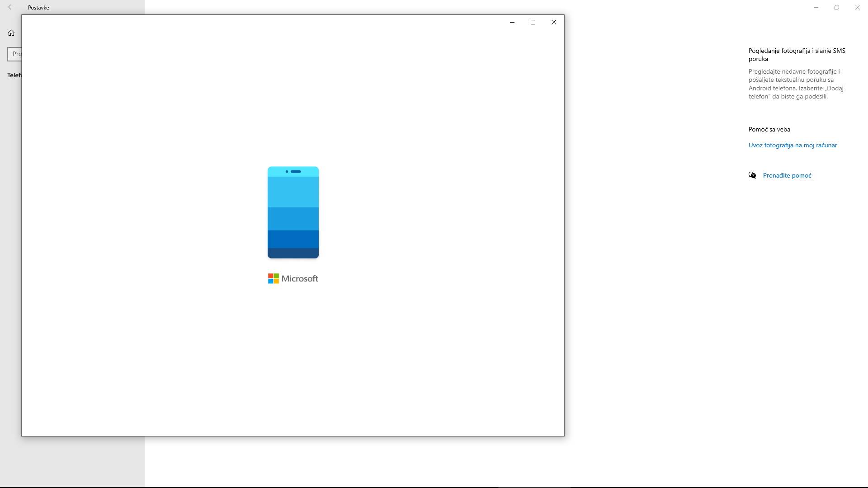Viewport: 868px width, 488px height.
Task: Select the blue phone illustration
Action: 293,212
